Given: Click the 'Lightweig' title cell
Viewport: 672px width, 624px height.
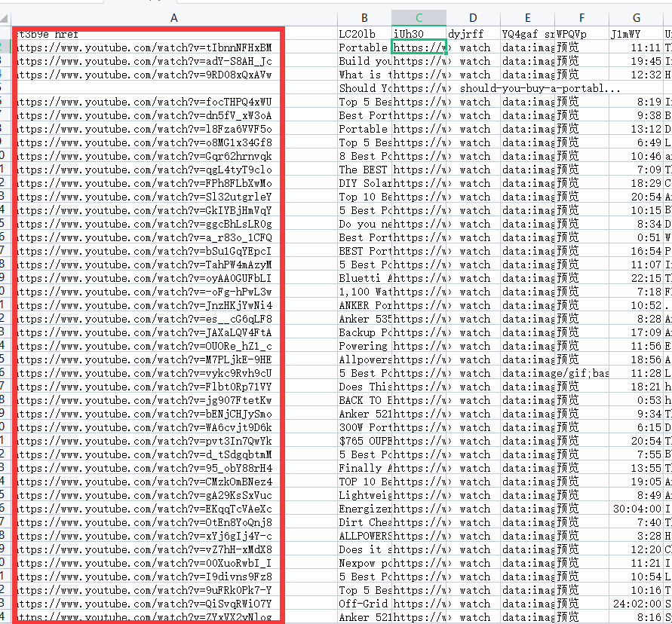Looking at the screenshot, I should click(x=364, y=496).
